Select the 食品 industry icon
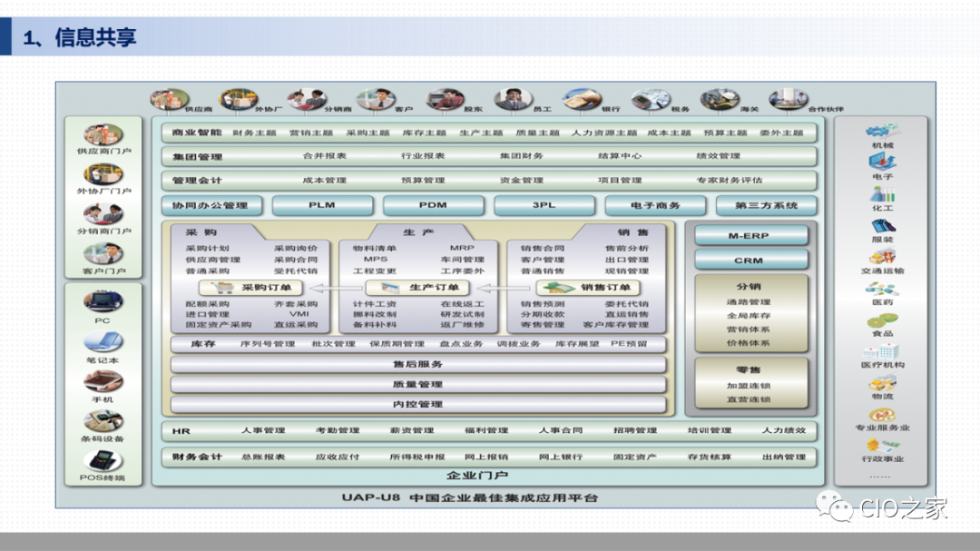 882,320
